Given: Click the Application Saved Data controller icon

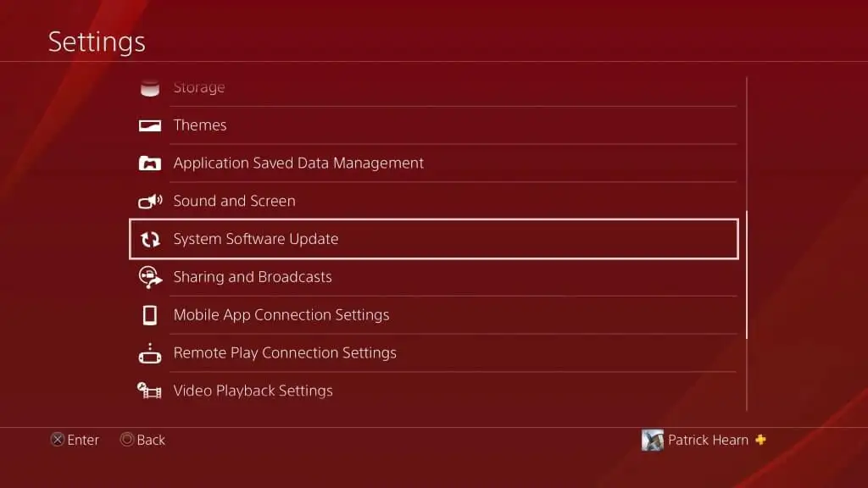Looking at the screenshot, I should 149,164.
